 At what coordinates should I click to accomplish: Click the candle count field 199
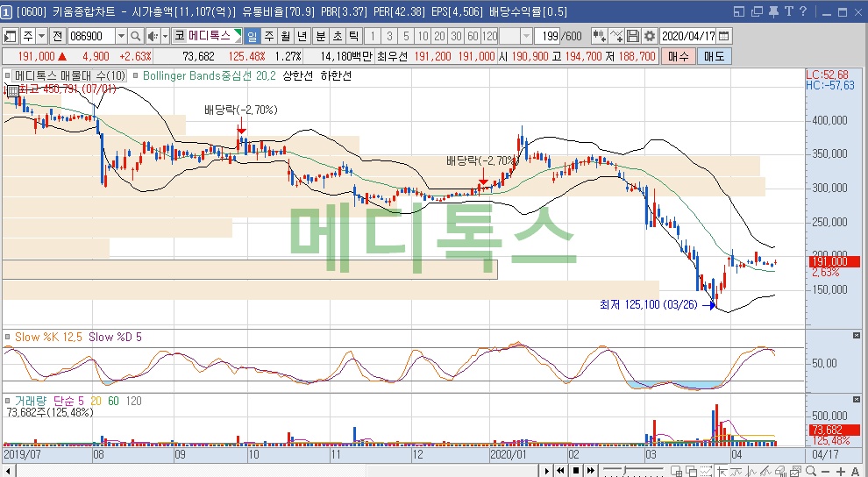tap(549, 37)
